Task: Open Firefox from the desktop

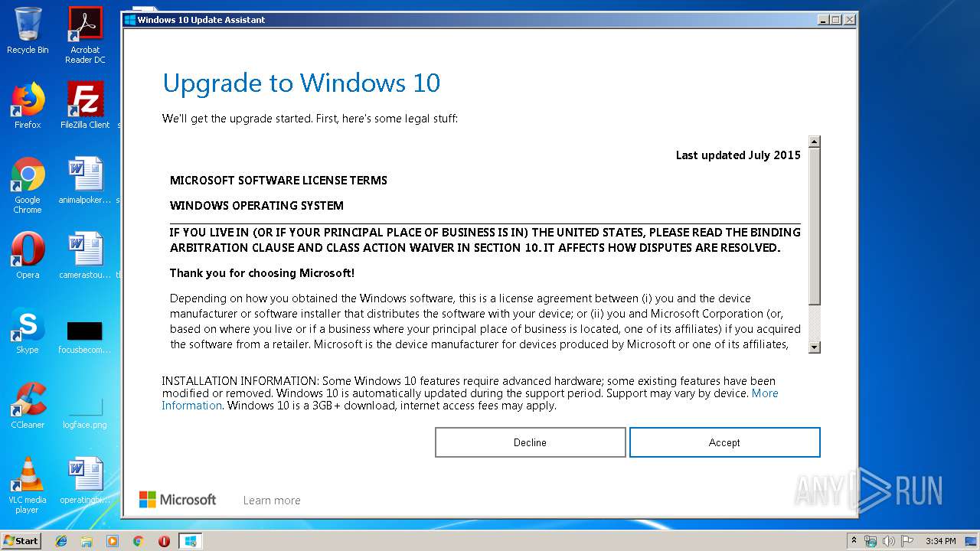Action: coord(28,106)
